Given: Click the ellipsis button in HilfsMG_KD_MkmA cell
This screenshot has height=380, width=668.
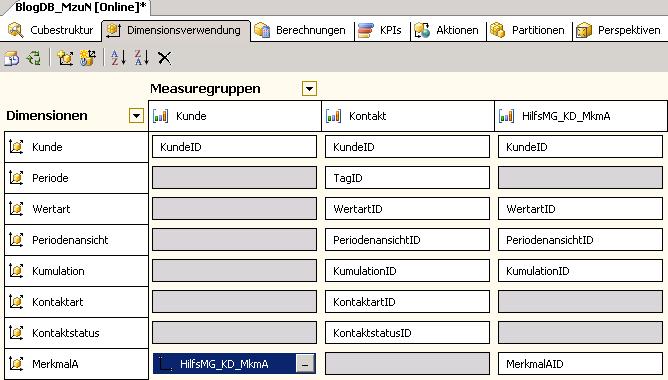Looking at the screenshot, I should click(x=305, y=364).
